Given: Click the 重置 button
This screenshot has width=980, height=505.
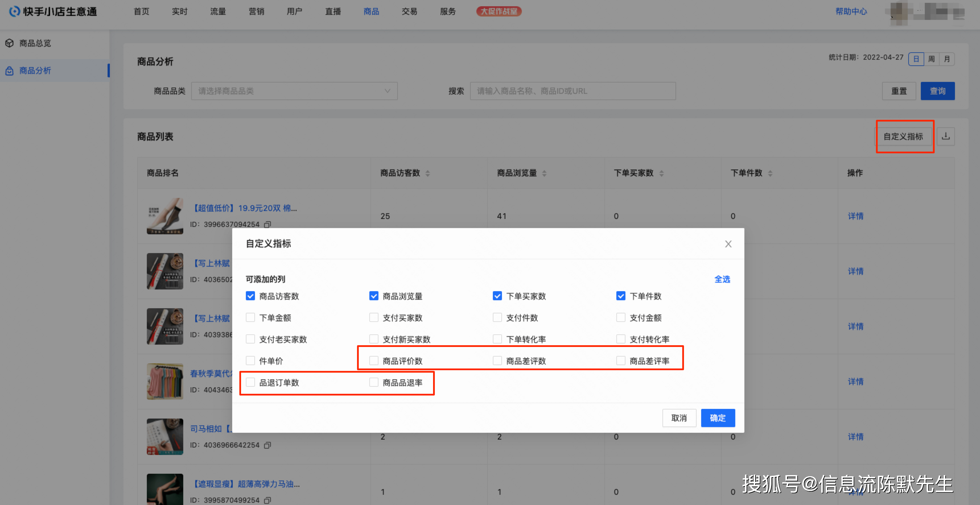Looking at the screenshot, I should (x=899, y=91).
